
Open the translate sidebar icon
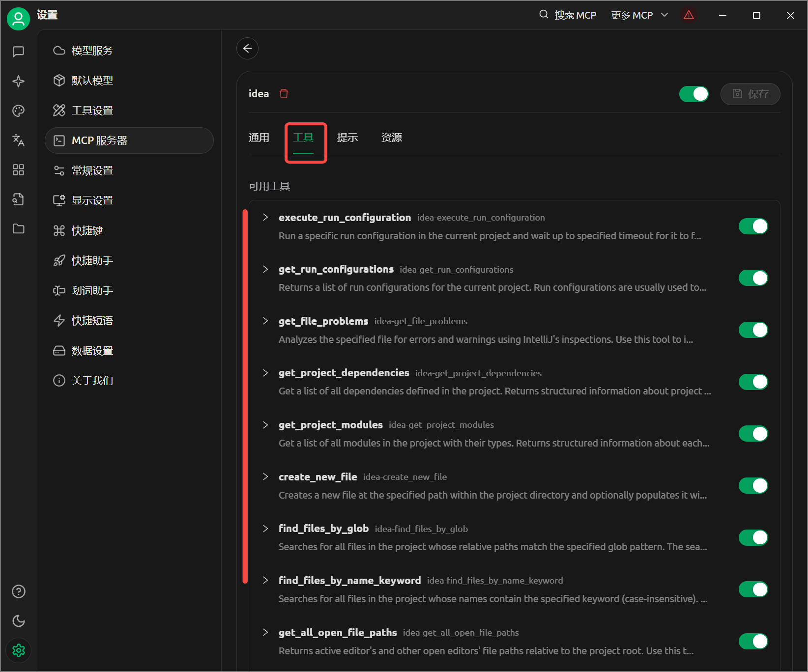pos(19,140)
